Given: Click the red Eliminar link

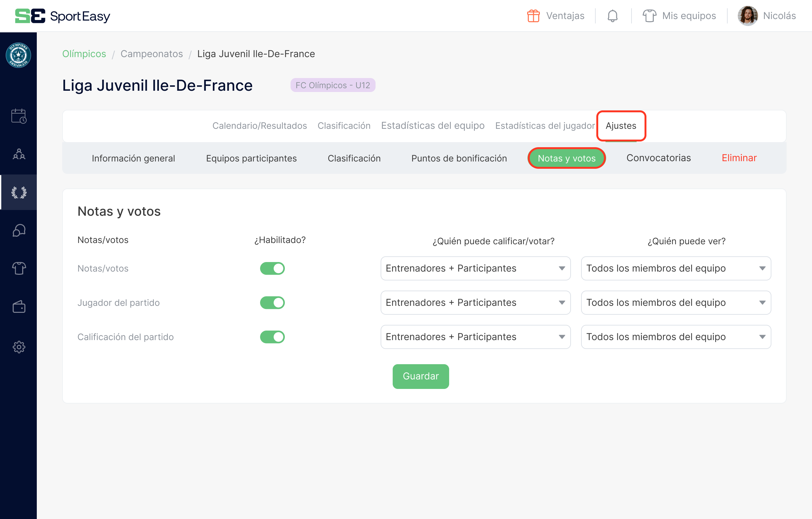Looking at the screenshot, I should coord(739,158).
